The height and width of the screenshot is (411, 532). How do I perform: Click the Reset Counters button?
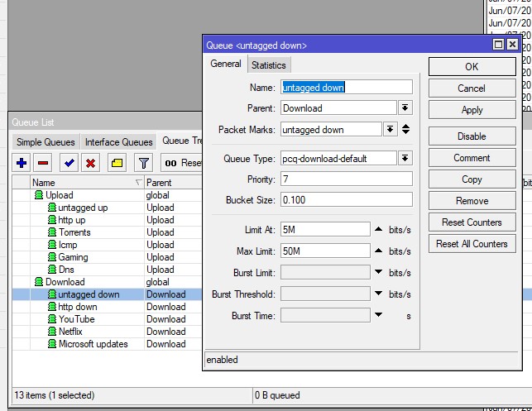tap(472, 222)
